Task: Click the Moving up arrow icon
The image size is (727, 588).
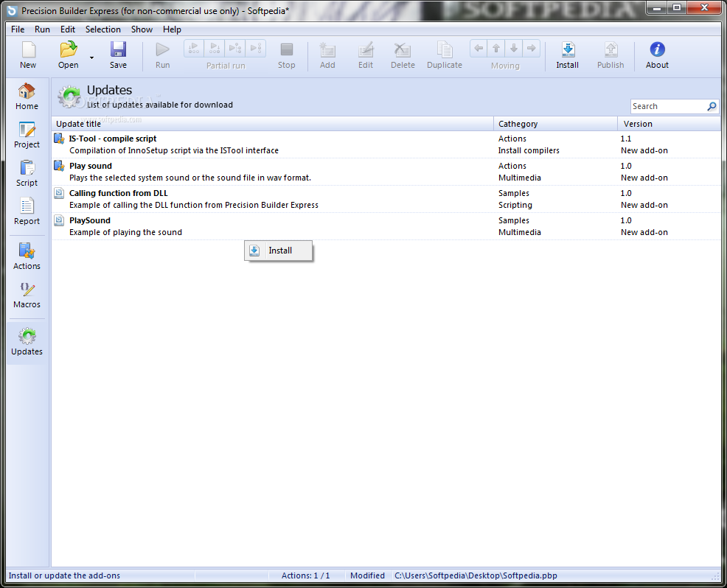Action: pos(496,48)
